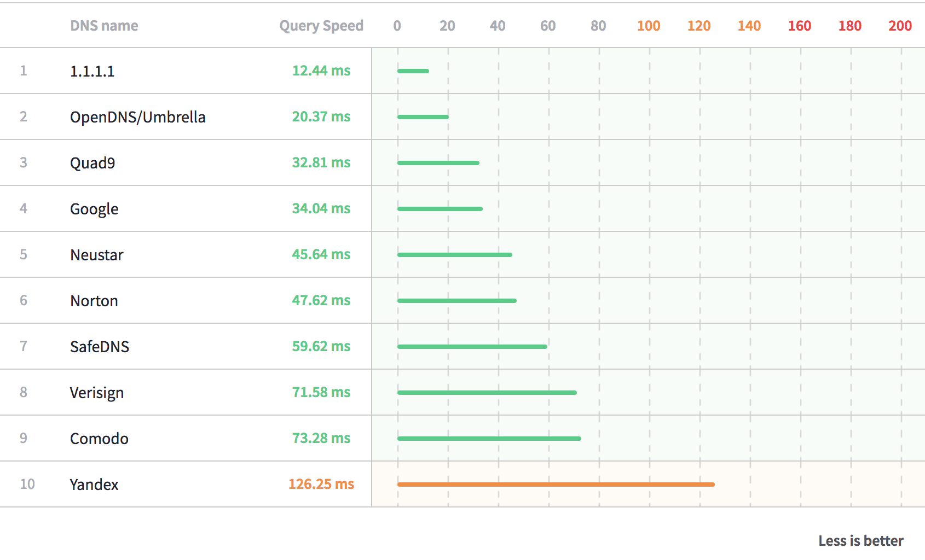Open the Quad9 row details

93,162
